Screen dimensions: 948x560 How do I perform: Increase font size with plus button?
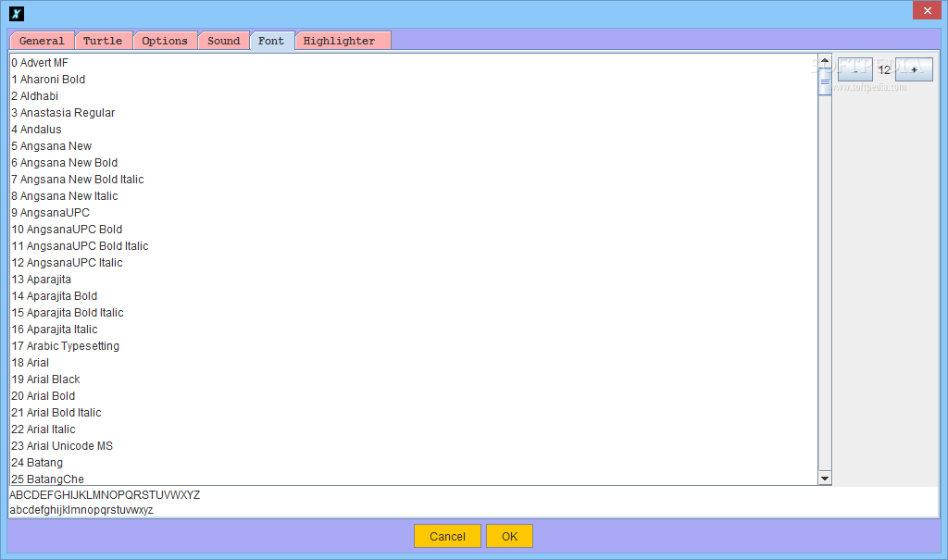pyautogui.click(x=914, y=69)
